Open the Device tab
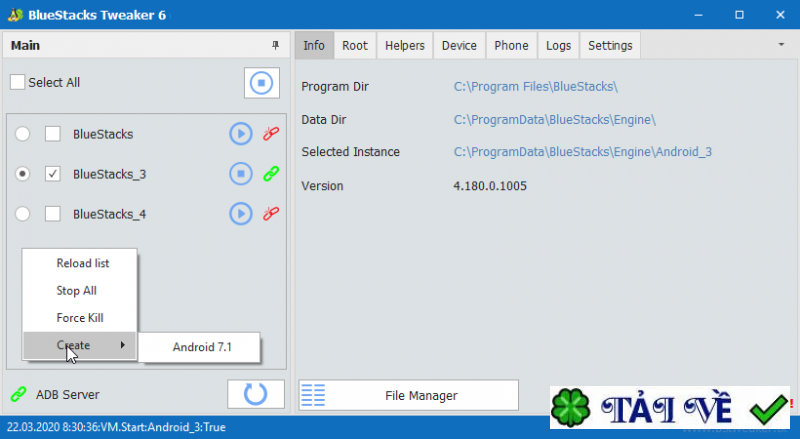800x439 pixels. point(459,45)
